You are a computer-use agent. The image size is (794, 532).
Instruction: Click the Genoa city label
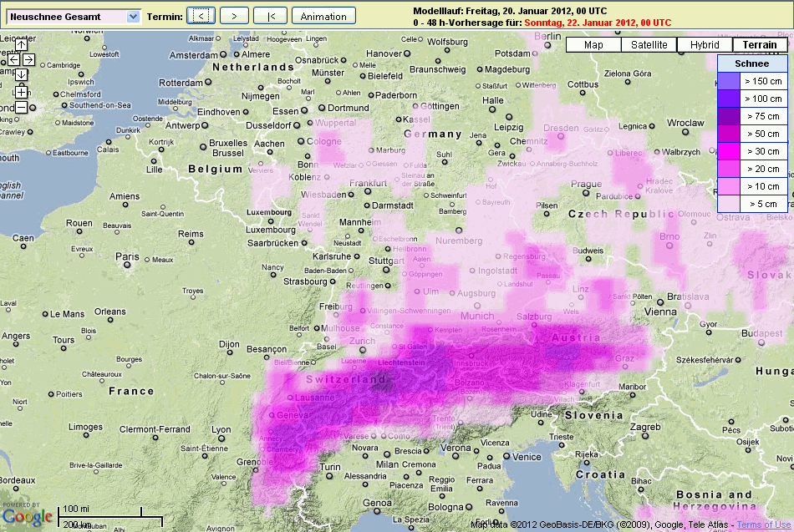377,503
